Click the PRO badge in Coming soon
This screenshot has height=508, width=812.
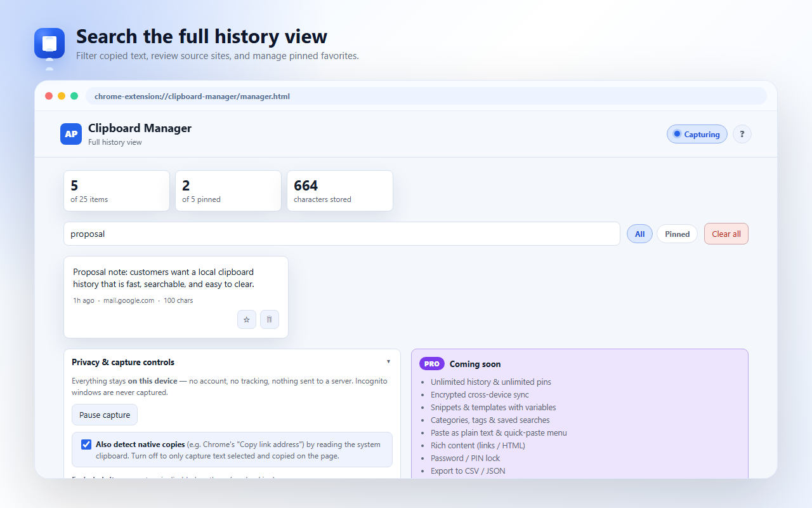click(x=432, y=364)
